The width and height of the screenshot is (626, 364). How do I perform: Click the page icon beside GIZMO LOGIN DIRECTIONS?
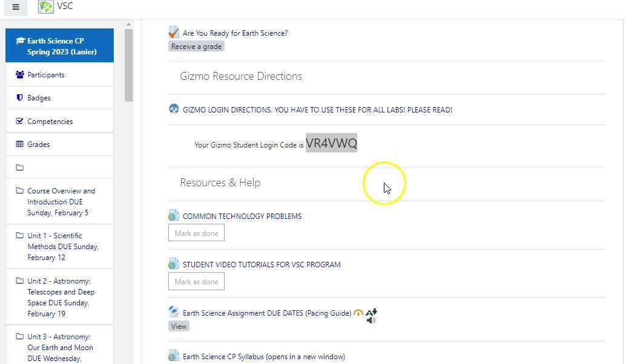point(174,109)
